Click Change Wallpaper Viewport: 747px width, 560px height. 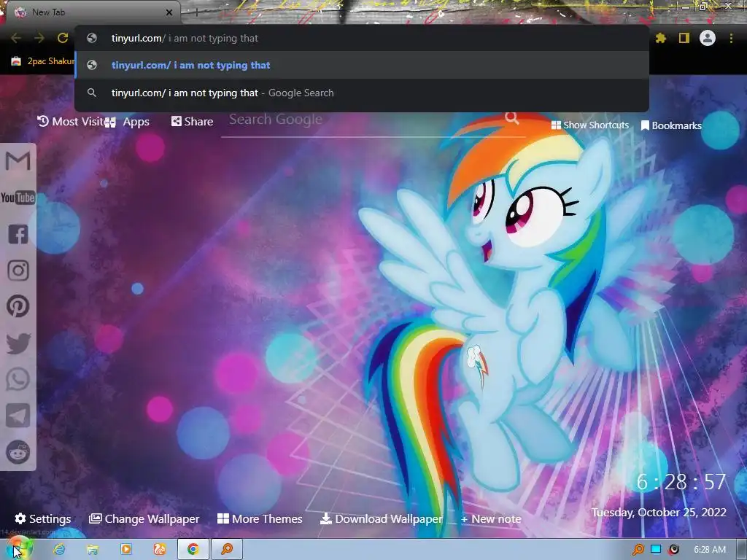click(144, 518)
